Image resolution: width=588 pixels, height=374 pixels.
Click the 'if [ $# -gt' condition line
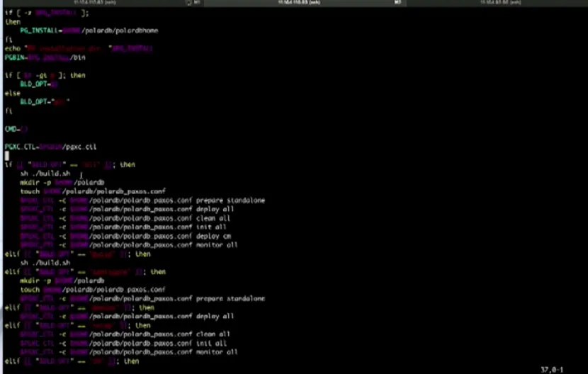click(45, 75)
